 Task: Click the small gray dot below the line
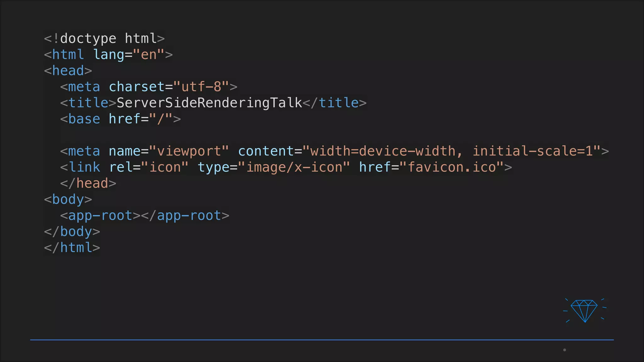click(564, 350)
